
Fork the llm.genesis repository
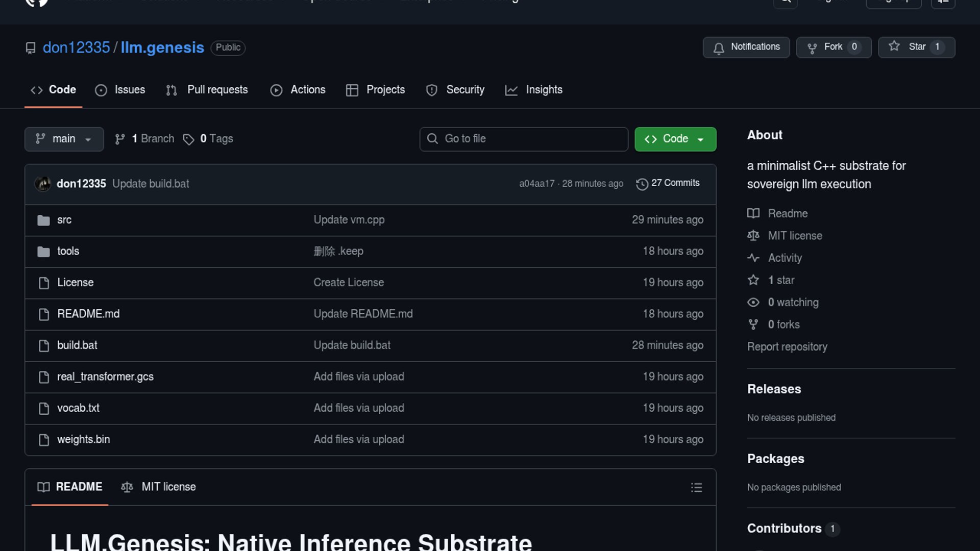point(834,47)
